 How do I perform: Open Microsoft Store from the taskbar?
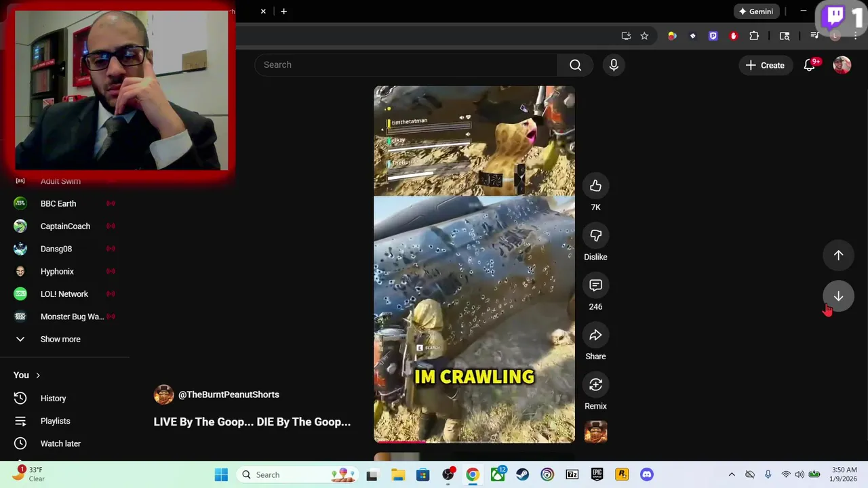coord(422,474)
